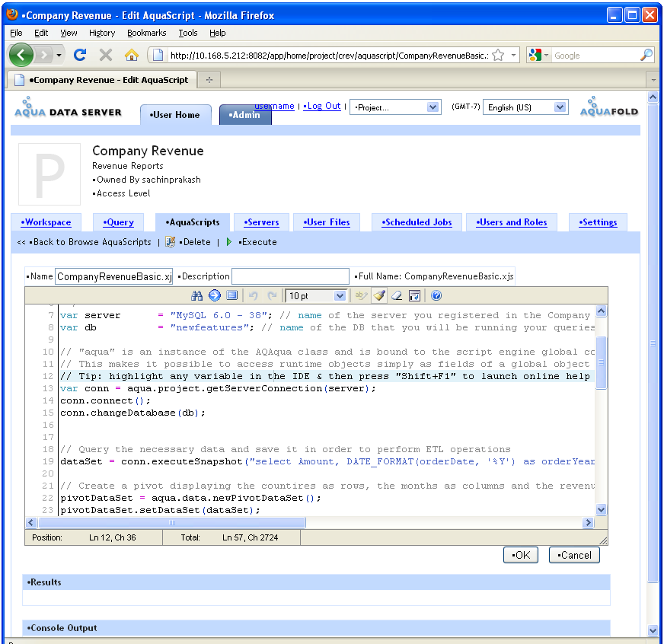Open the User Files tab
Viewport: 664px width, 644px height.
pyautogui.click(x=327, y=222)
